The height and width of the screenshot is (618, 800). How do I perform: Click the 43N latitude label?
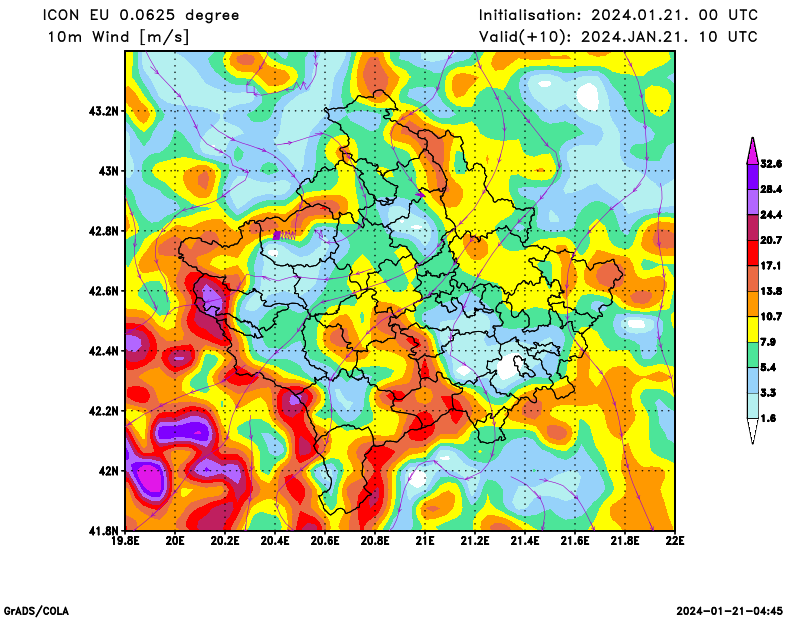tap(109, 171)
